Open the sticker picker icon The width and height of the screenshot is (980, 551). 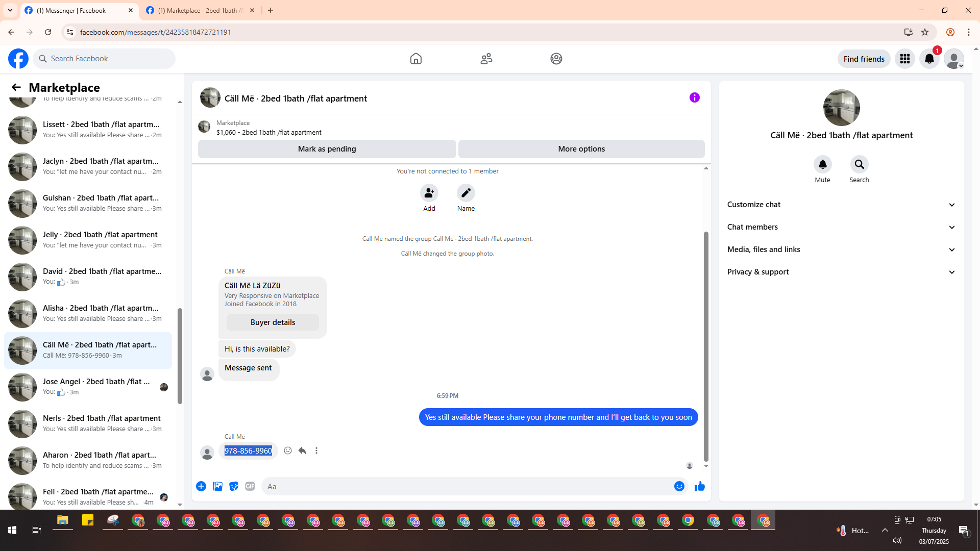click(234, 486)
